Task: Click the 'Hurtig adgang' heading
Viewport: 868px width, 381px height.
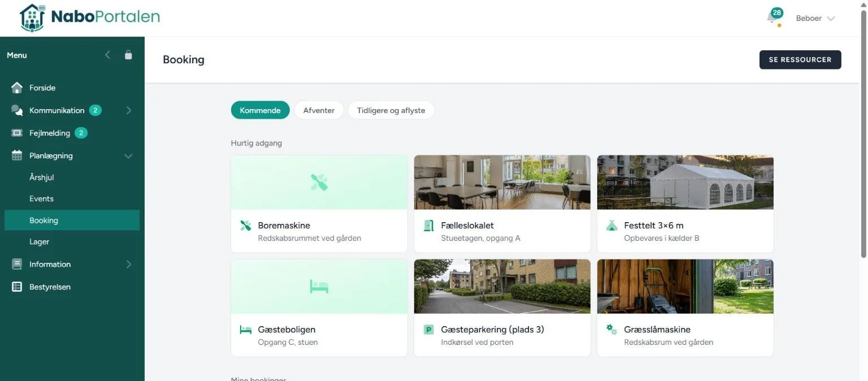Action: [256, 143]
